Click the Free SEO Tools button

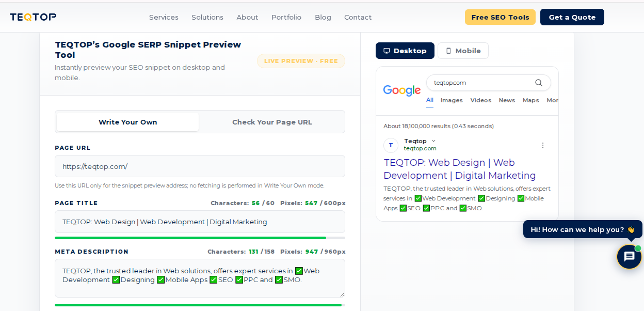500,17
